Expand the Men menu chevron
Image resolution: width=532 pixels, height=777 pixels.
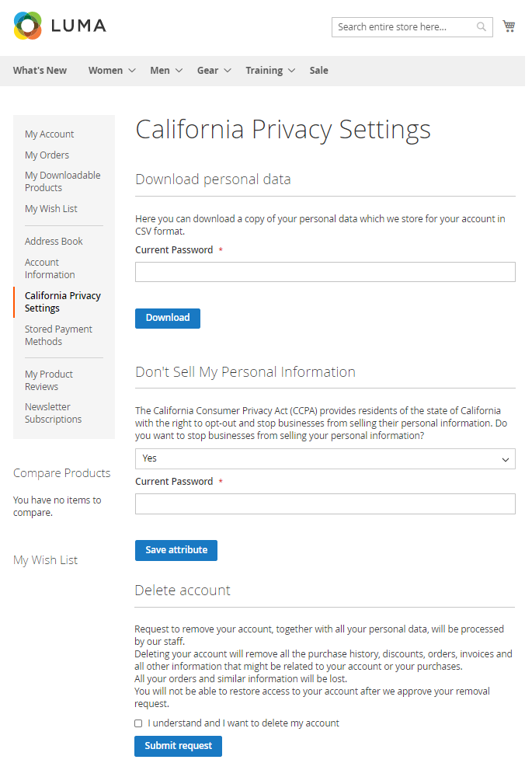point(179,71)
